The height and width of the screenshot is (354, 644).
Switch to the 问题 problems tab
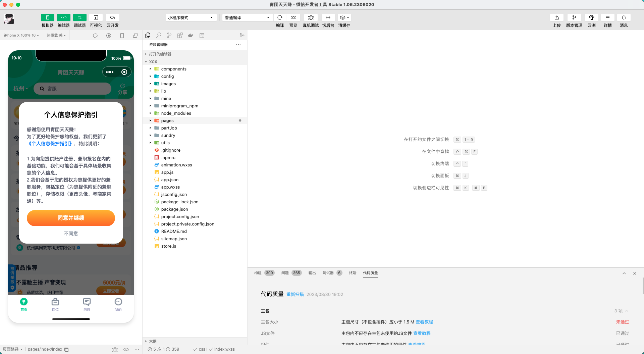click(x=291, y=273)
